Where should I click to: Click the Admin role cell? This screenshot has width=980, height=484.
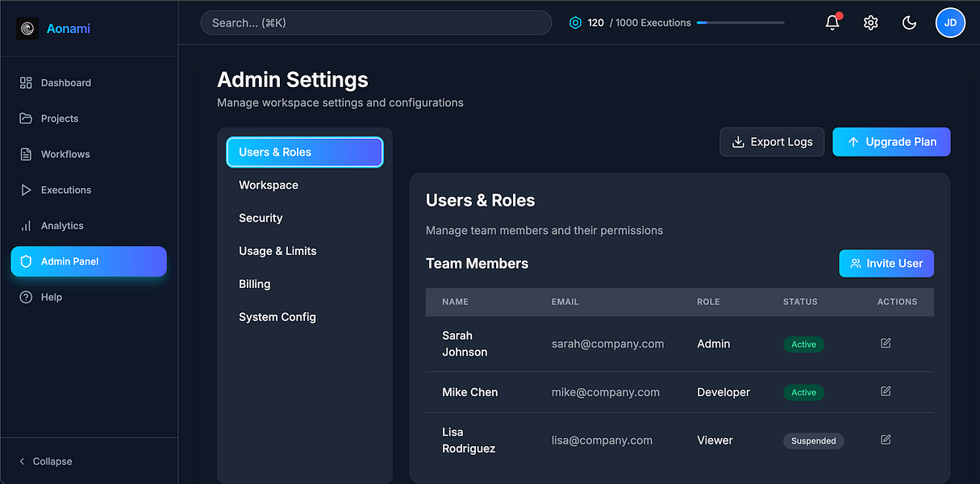click(714, 344)
